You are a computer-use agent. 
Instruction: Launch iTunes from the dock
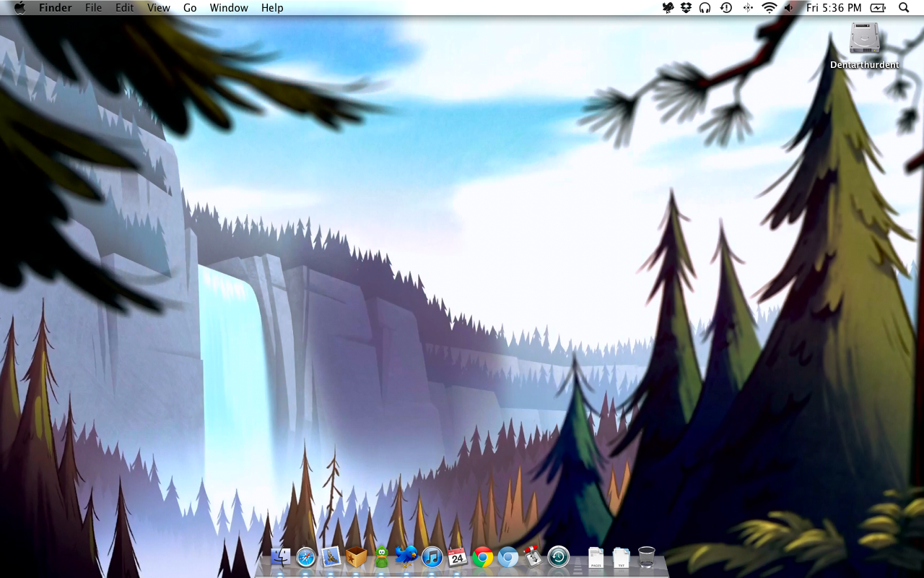coord(432,557)
